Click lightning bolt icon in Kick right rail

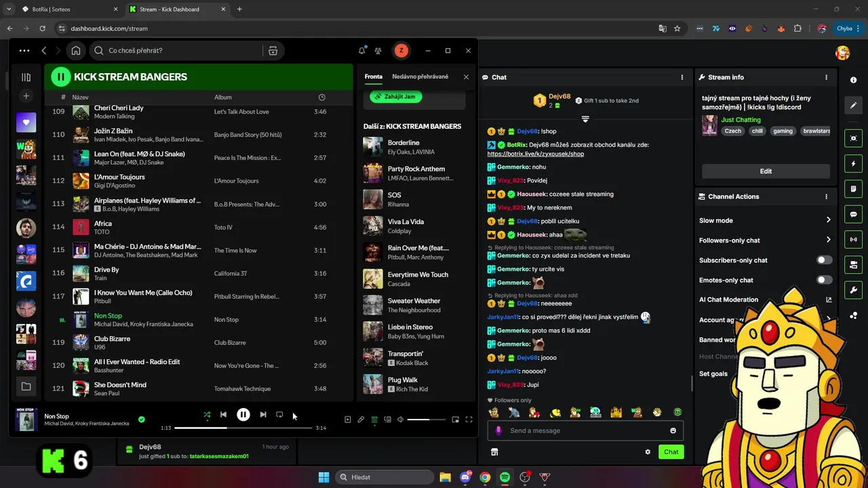pyautogui.click(x=853, y=164)
